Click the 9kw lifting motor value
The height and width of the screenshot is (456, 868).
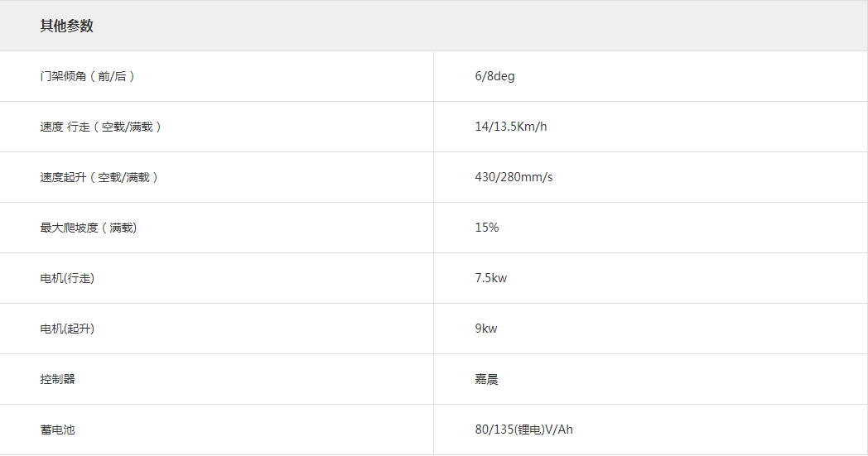coord(486,329)
